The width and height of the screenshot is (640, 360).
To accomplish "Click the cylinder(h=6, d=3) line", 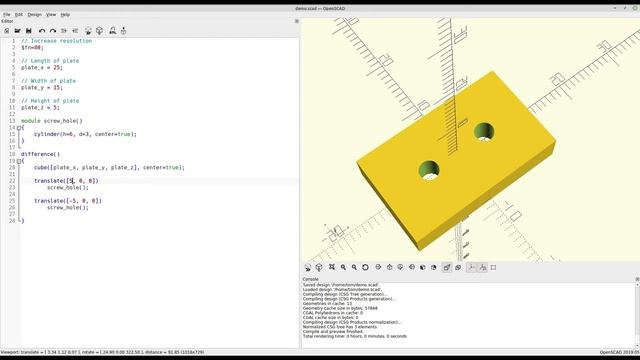I will pyautogui.click(x=85, y=134).
